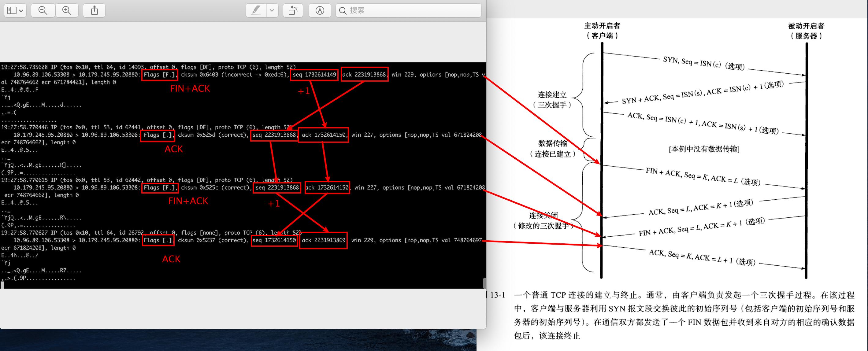The height and width of the screenshot is (351, 868).
Task: Toggle the sidebar view icon
Action: (x=12, y=10)
